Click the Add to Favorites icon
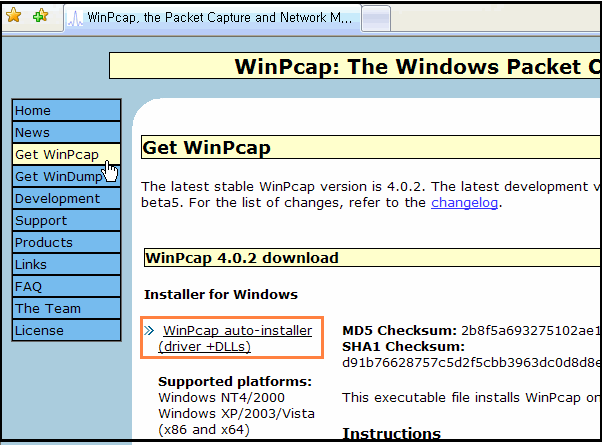The image size is (602, 445). (x=40, y=16)
